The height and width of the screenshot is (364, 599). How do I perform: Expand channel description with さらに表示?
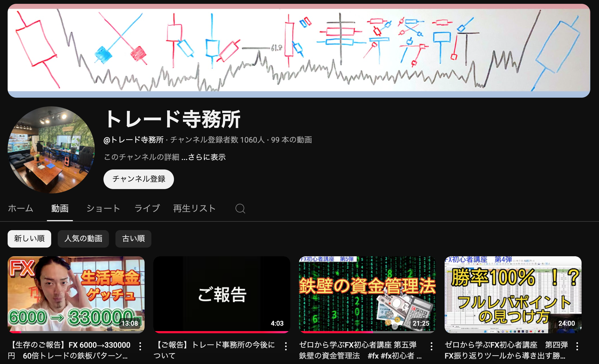tap(207, 157)
